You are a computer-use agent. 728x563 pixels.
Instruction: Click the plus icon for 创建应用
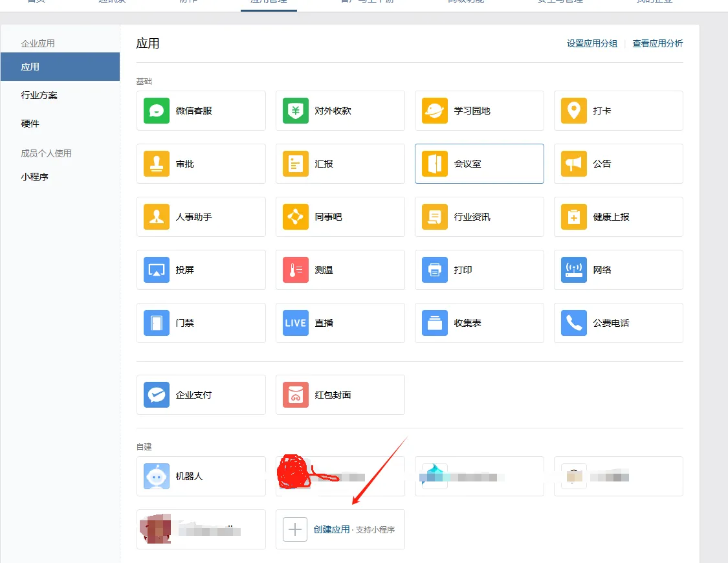point(295,529)
